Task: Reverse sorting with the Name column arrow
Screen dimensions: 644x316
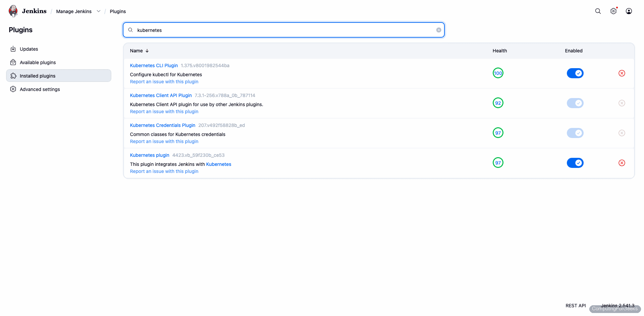Action: [147, 51]
